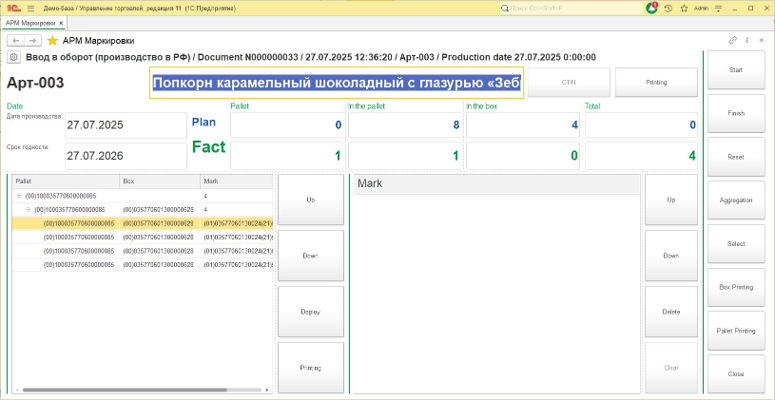The height and width of the screenshot is (400, 775).
Task: Click the Box column header
Action: [x=160, y=181]
